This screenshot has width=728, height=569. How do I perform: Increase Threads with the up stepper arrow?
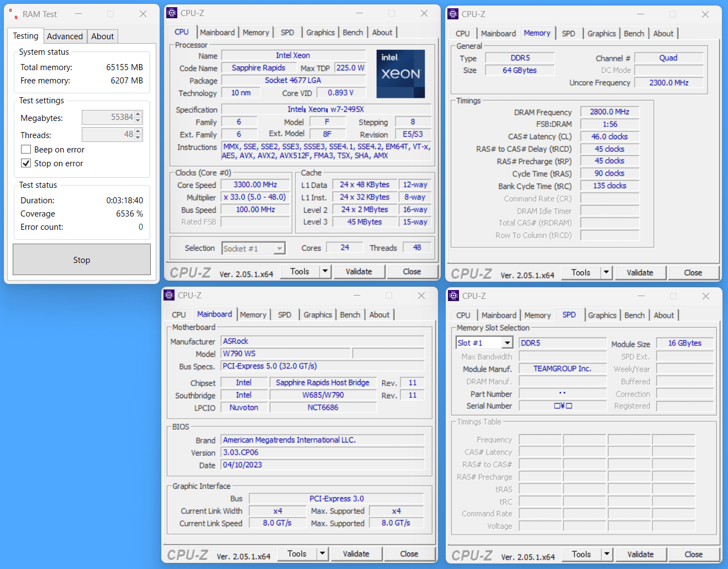pos(138,131)
